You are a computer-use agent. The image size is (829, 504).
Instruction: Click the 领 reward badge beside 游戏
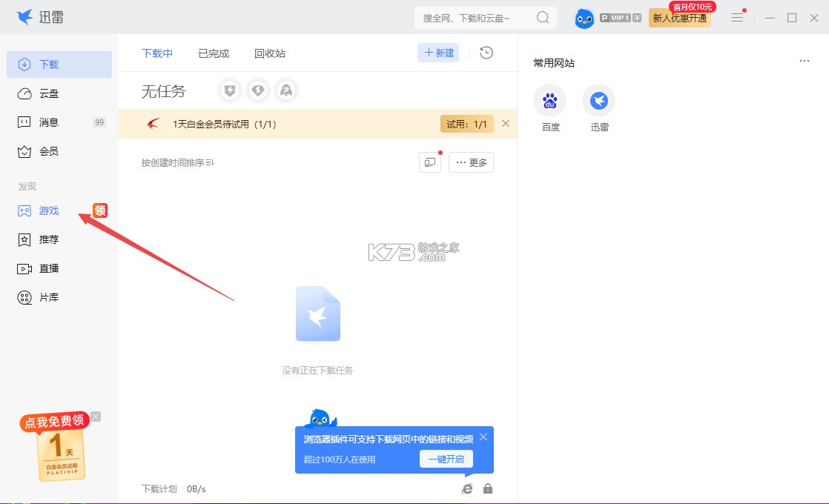tap(100, 210)
